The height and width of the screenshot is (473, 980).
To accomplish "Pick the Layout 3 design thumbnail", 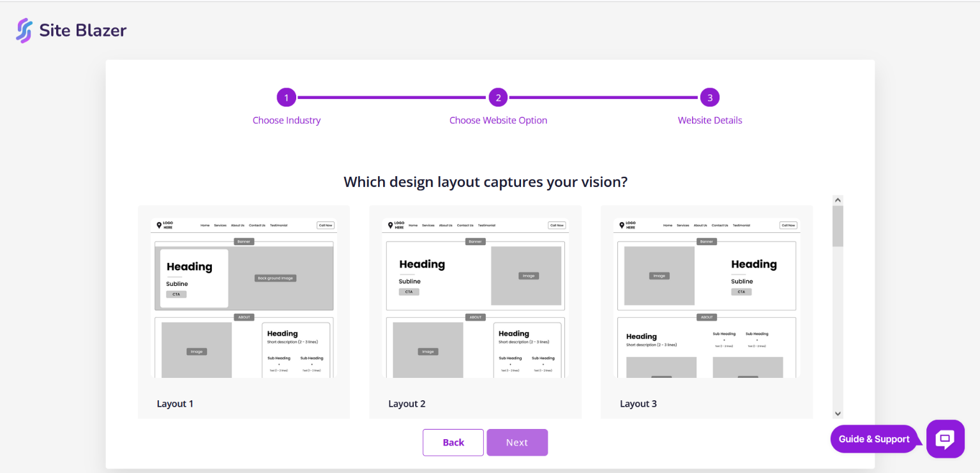I will click(706, 298).
